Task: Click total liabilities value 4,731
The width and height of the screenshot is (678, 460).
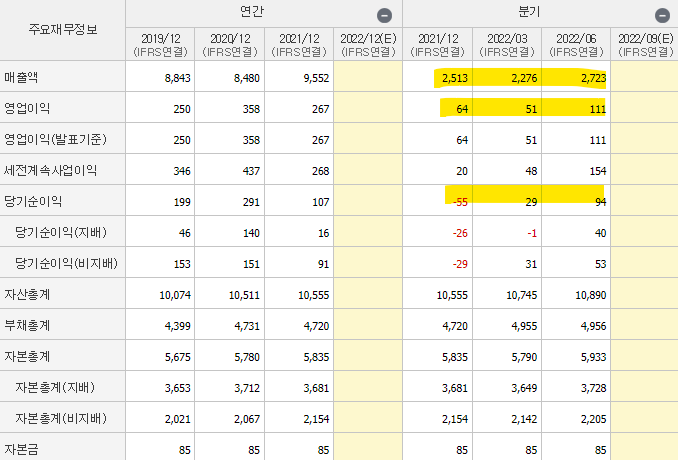Action: [247, 326]
